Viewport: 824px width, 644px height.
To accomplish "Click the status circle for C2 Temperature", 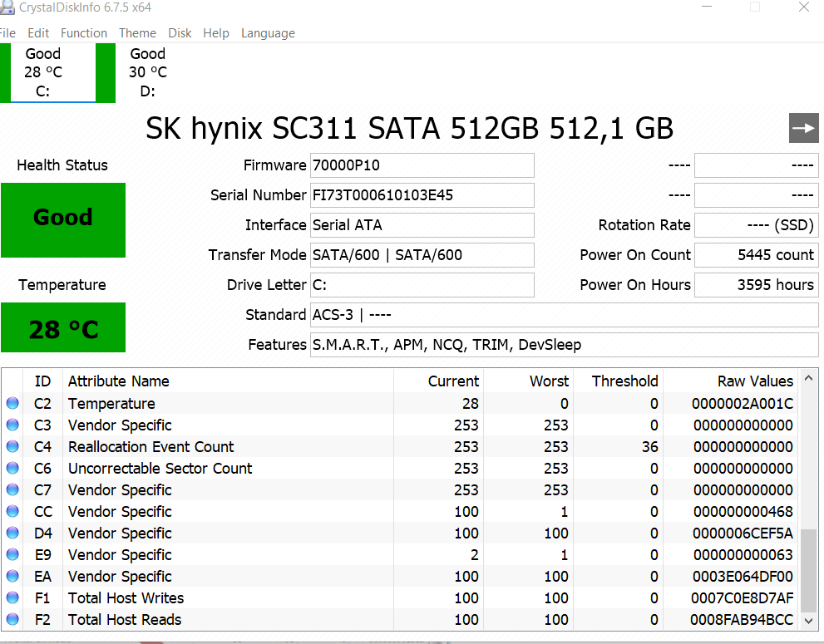I will (12, 403).
